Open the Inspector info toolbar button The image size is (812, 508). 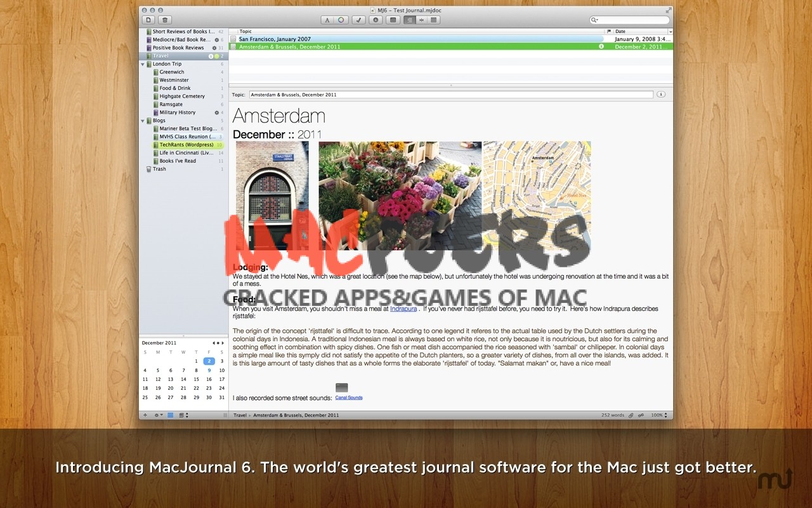(x=376, y=20)
